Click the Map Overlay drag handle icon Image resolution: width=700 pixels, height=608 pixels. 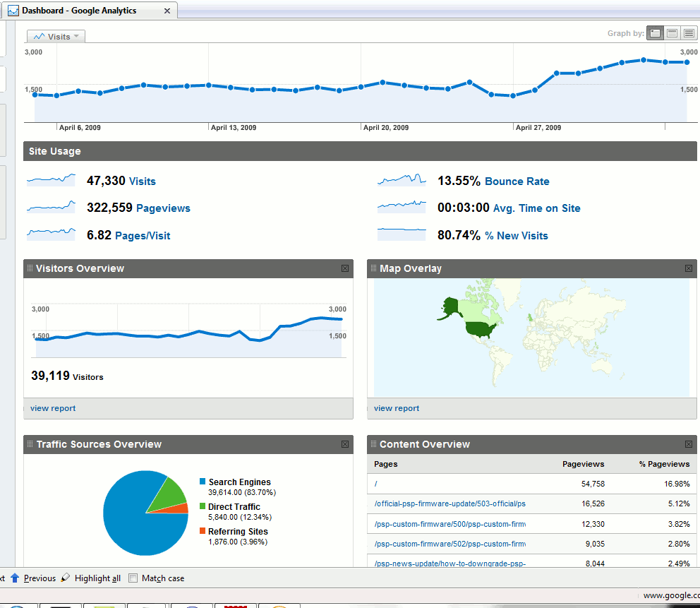click(x=374, y=268)
